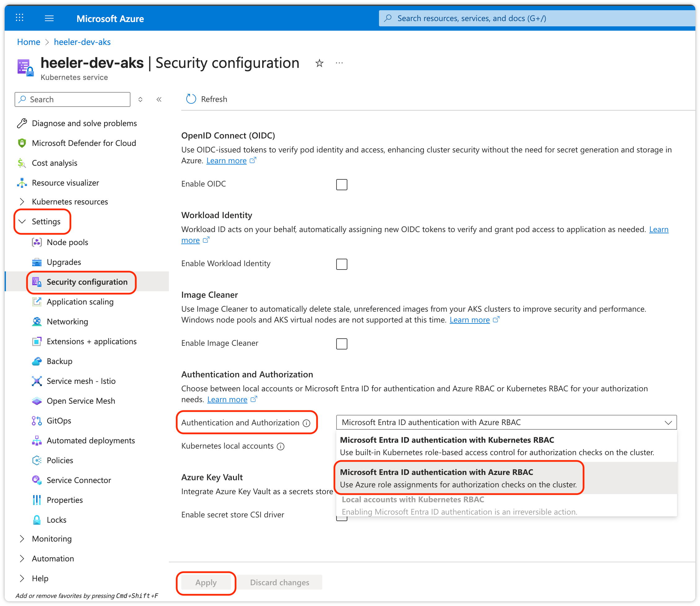Enable the Image Cleaner checkbox
700x606 pixels.
click(341, 344)
